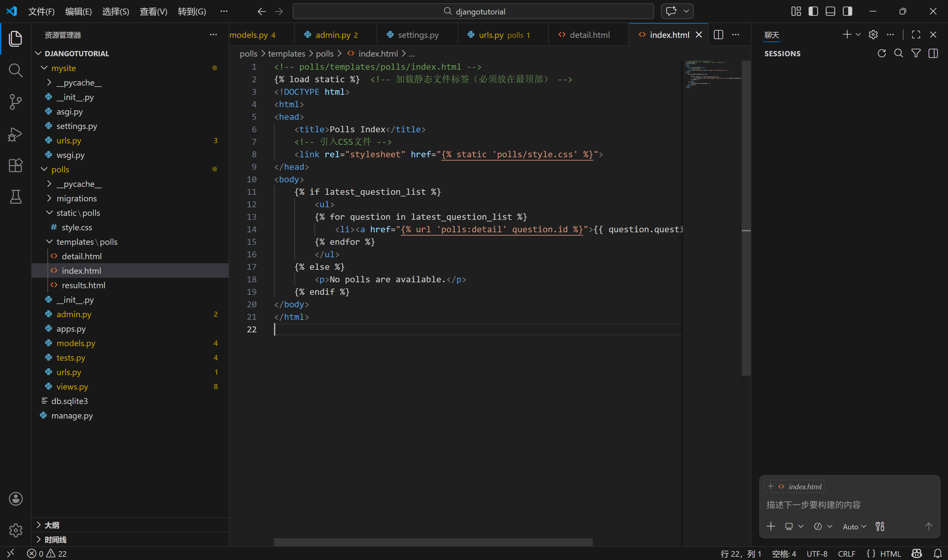Open the Testing flask view
The height and width of the screenshot is (560, 948).
coord(15,197)
